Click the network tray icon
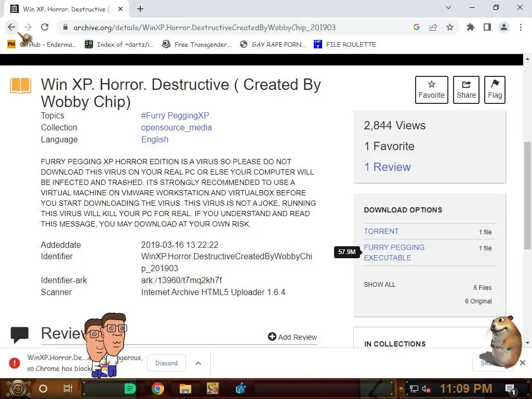532x399 pixels. (x=414, y=389)
